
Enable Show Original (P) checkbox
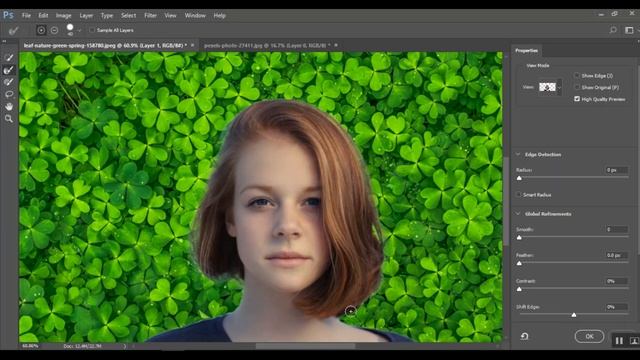pos(577,87)
